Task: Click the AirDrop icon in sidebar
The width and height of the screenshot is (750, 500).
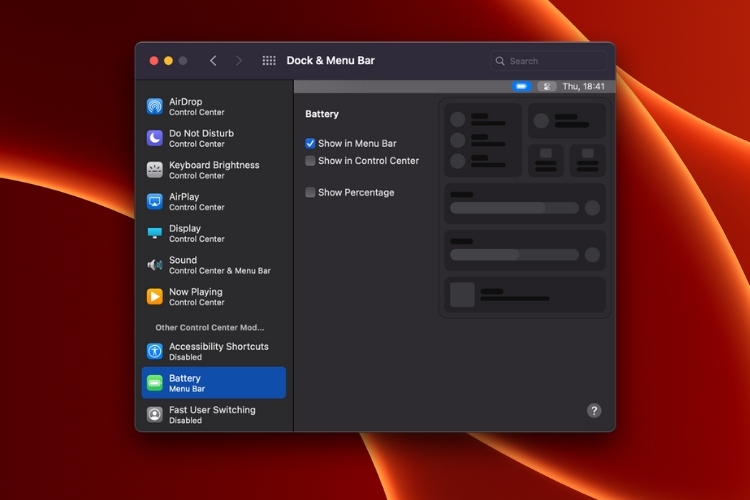Action: (x=155, y=106)
